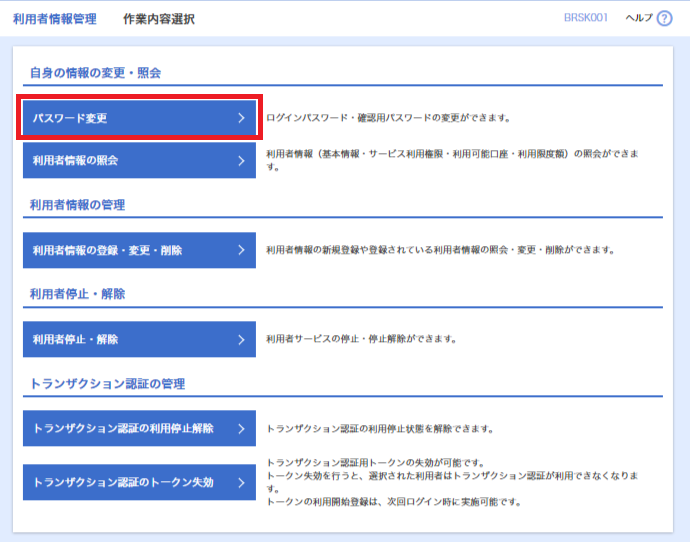
Task: Click chevron on トランザクション認証のトークン失効 button
Action: coord(241,482)
